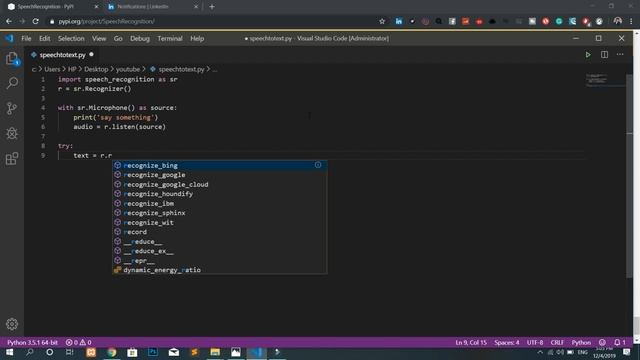Split the editor to the right
This screenshot has height=360, width=640.
[x=604, y=55]
